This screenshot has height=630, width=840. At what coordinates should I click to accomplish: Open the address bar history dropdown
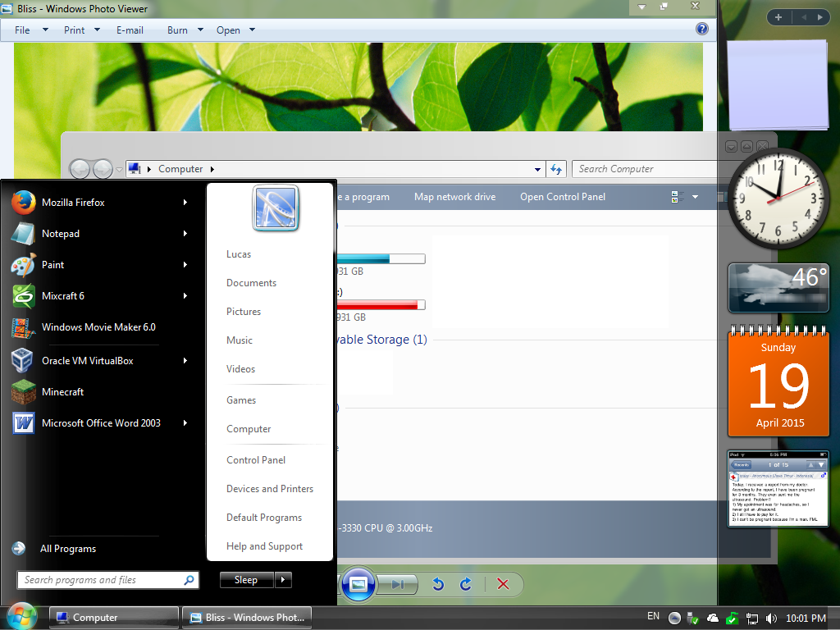(537, 169)
